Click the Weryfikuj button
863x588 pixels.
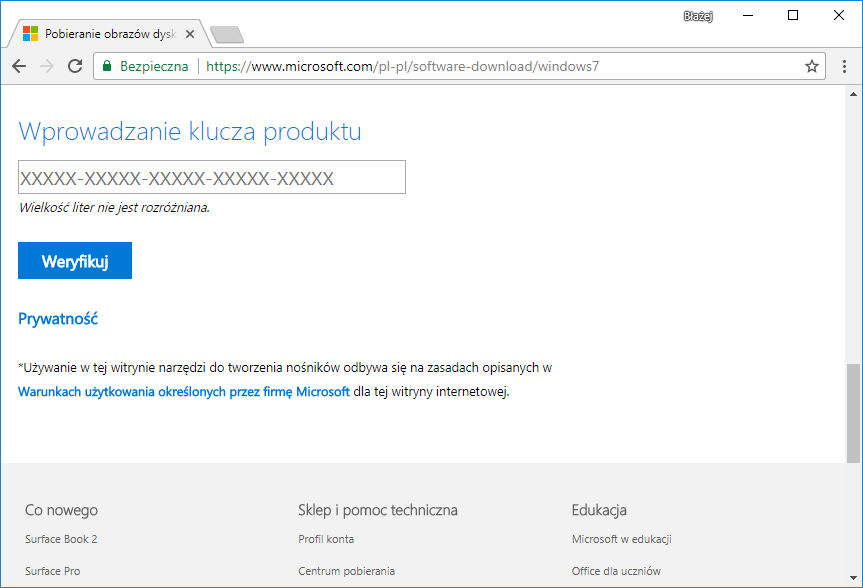[75, 260]
